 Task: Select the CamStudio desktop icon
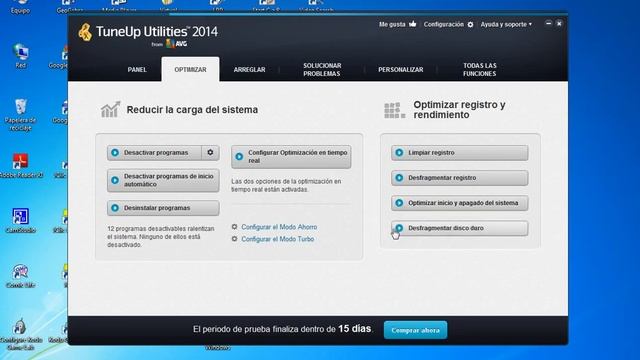20,221
